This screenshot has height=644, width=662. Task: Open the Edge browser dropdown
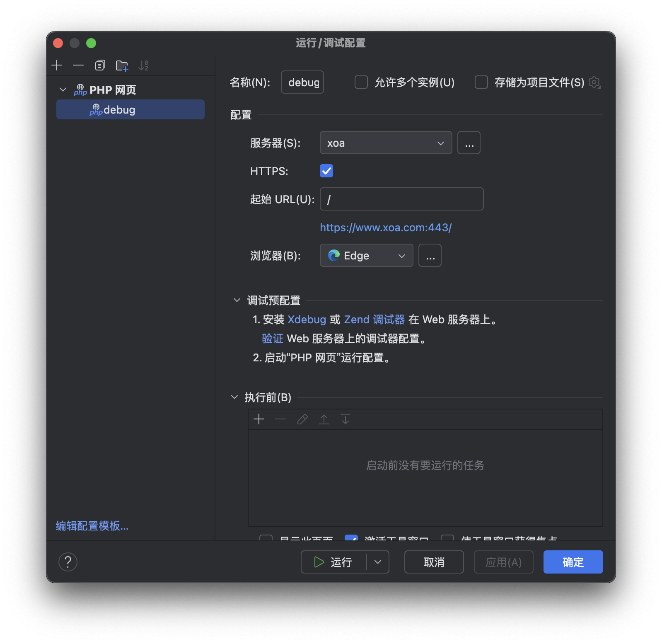pos(367,255)
